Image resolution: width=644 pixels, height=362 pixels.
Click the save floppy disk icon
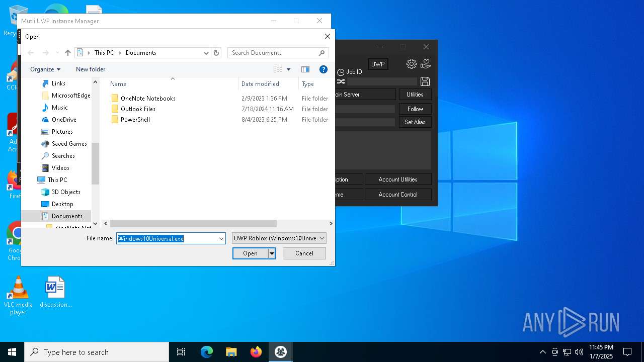point(425,81)
